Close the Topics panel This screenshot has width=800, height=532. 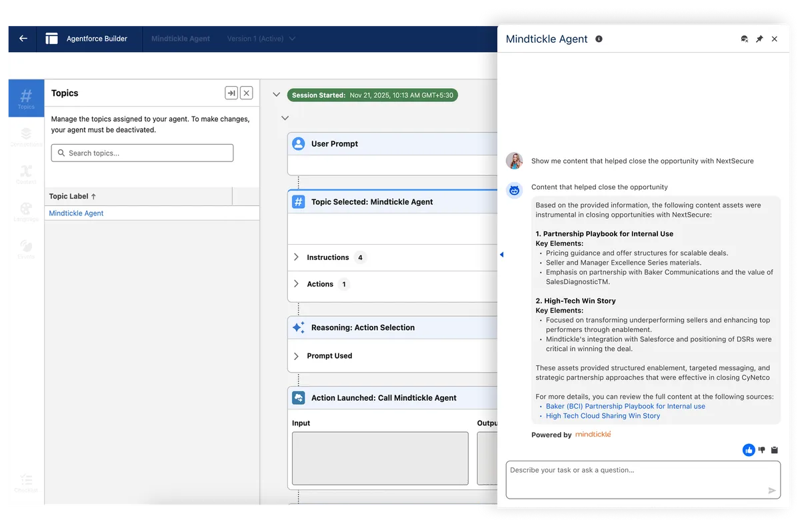(x=247, y=93)
